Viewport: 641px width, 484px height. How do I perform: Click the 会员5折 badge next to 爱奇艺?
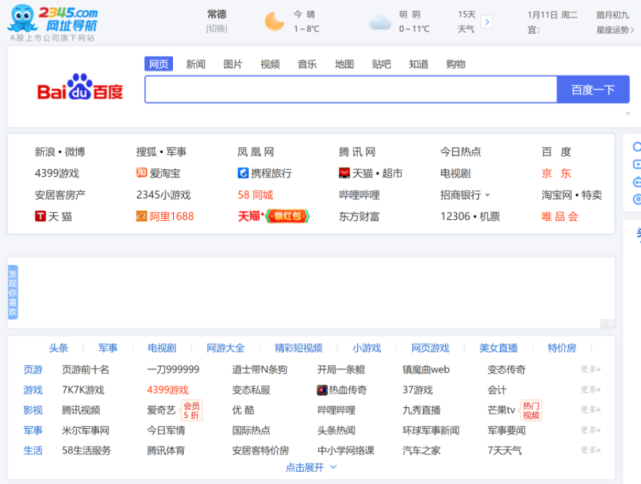[x=191, y=410]
